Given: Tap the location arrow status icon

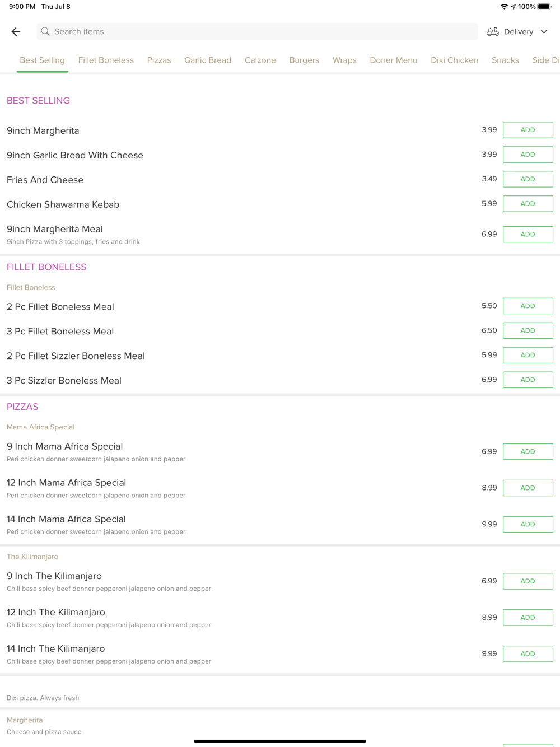Looking at the screenshot, I should coord(513,7).
